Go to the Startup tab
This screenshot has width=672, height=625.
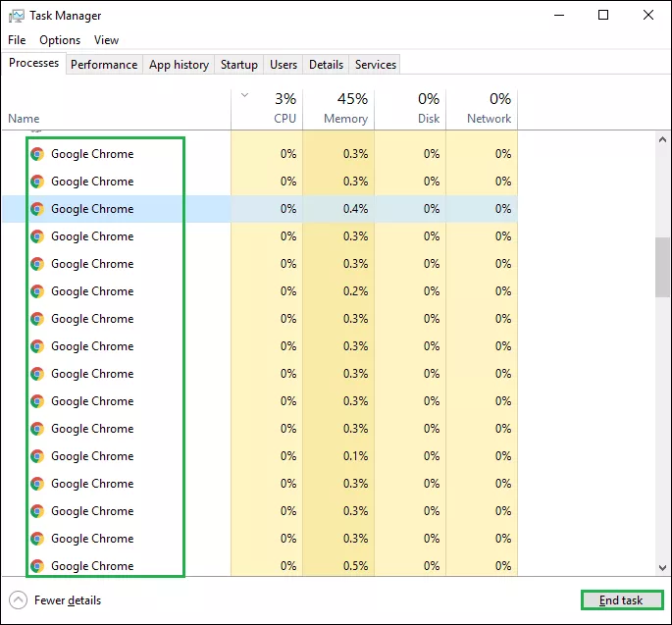pos(239,65)
